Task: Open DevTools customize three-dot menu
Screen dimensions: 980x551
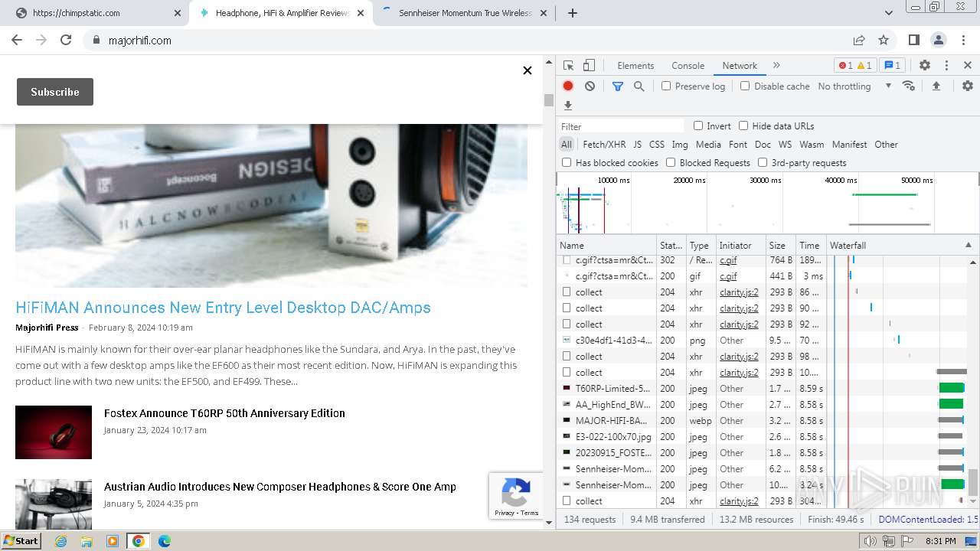Action: tap(946, 66)
